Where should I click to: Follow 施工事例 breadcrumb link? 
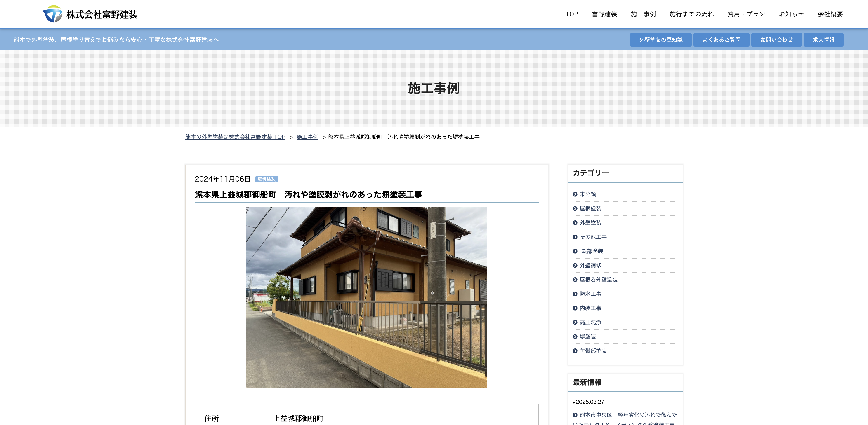click(x=307, y=137)
